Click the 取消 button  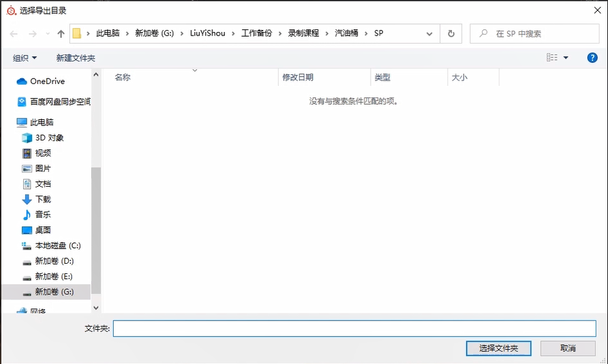point(568,348)
